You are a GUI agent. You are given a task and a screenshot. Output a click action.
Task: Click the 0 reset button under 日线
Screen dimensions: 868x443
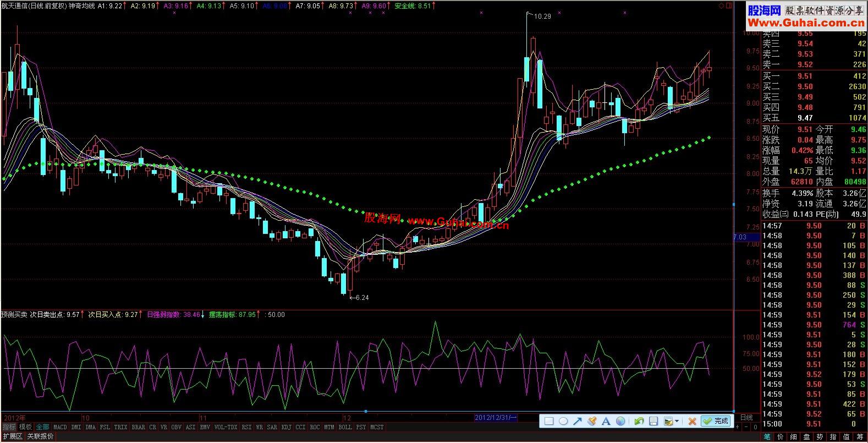coord(755,427)
